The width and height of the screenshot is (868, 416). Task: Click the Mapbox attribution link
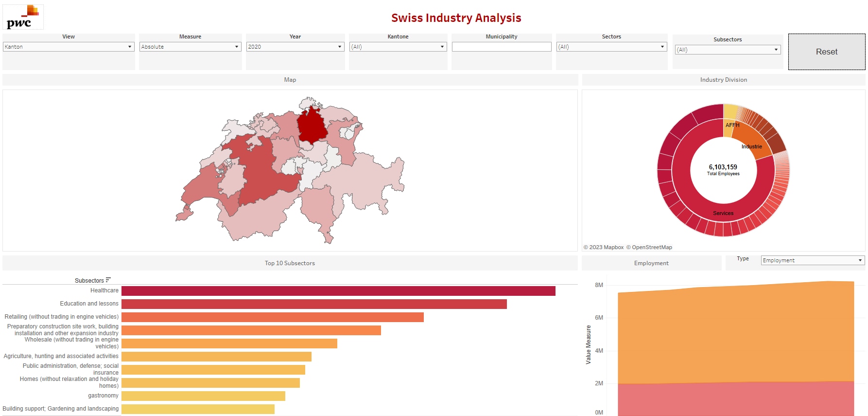tap(604, 247)
